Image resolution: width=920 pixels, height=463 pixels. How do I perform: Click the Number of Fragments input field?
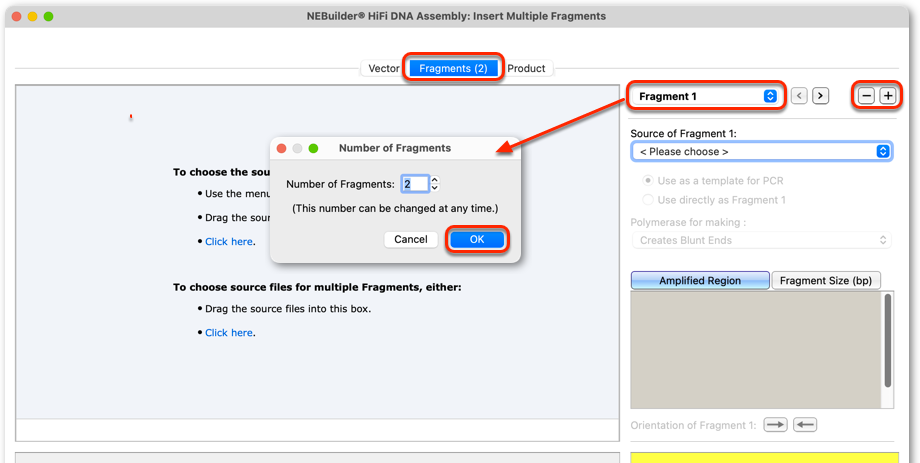coord(415,184)
